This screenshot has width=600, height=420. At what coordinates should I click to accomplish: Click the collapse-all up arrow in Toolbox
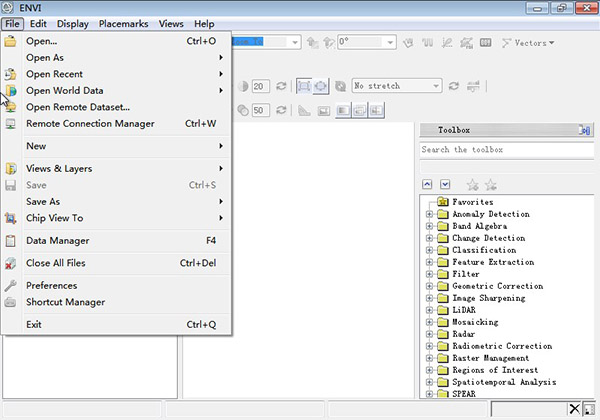(427, 185)
